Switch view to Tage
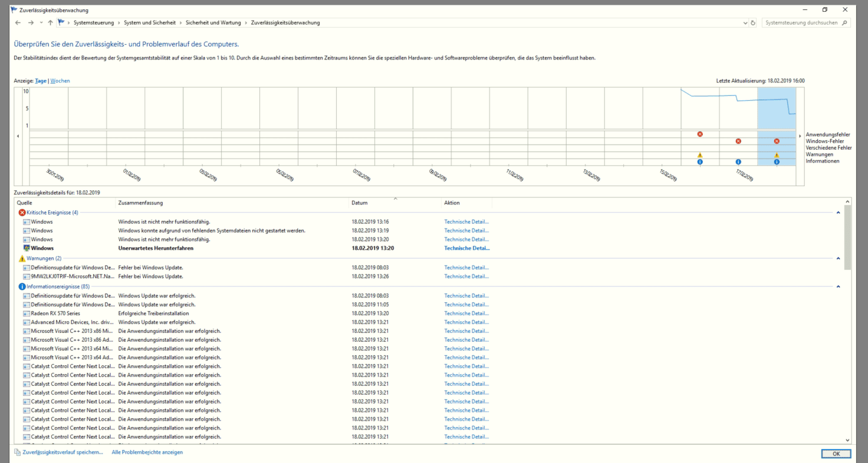This screenshot has height=463, width=868. coord(41,81)
